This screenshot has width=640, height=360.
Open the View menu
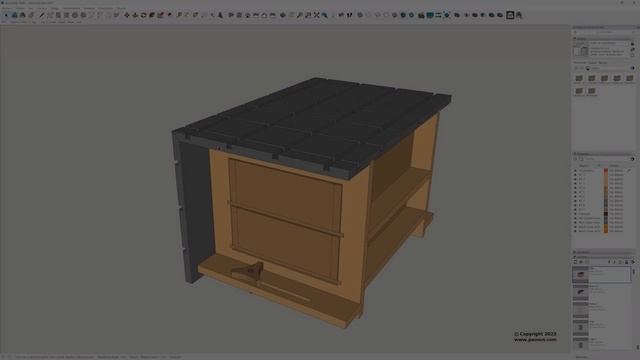tap(31, 8)
